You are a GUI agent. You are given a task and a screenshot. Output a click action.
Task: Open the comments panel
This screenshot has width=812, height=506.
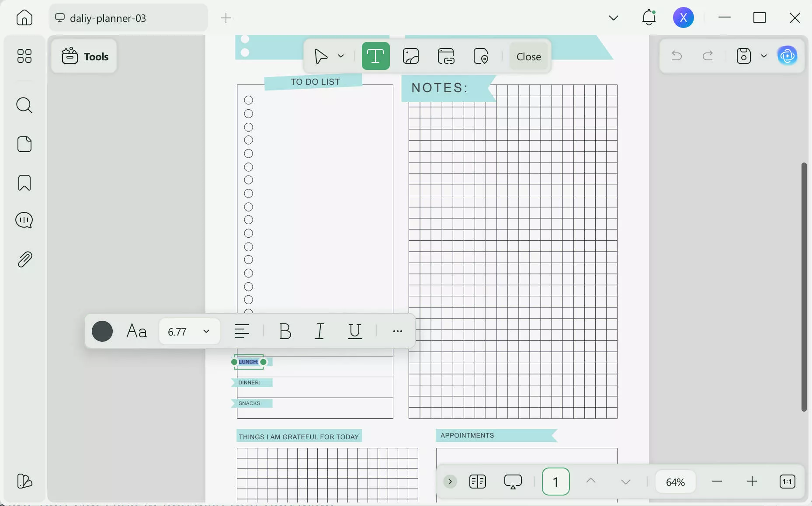[x=24, y=220]
